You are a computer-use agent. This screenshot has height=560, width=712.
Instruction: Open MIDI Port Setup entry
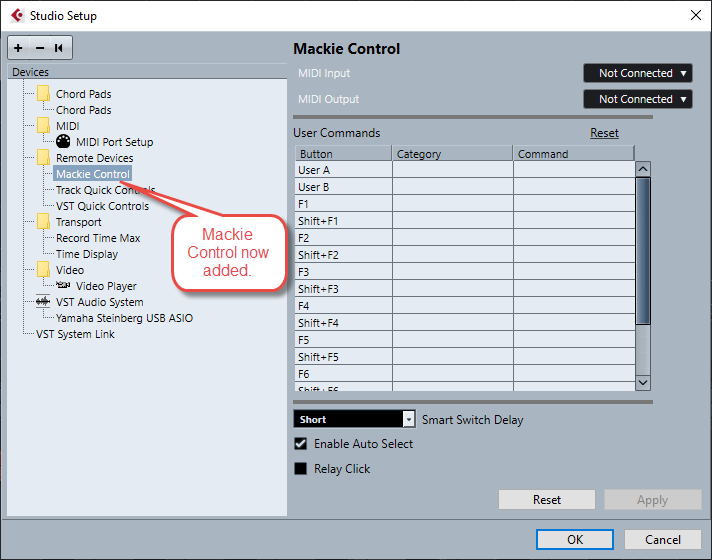click(x=114, y=142)
